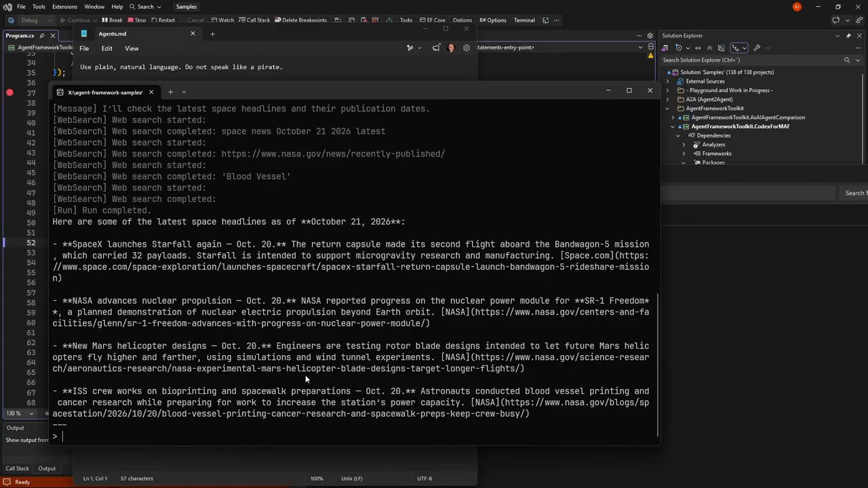Click the Break button in the debug toolbar
868x488 pixels.
point(112,20)
